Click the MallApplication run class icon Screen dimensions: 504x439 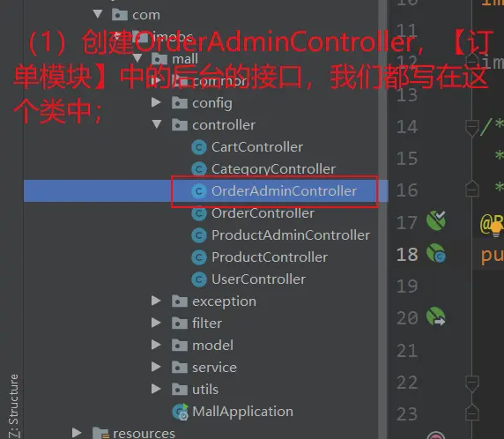click(x=181, y=412)
